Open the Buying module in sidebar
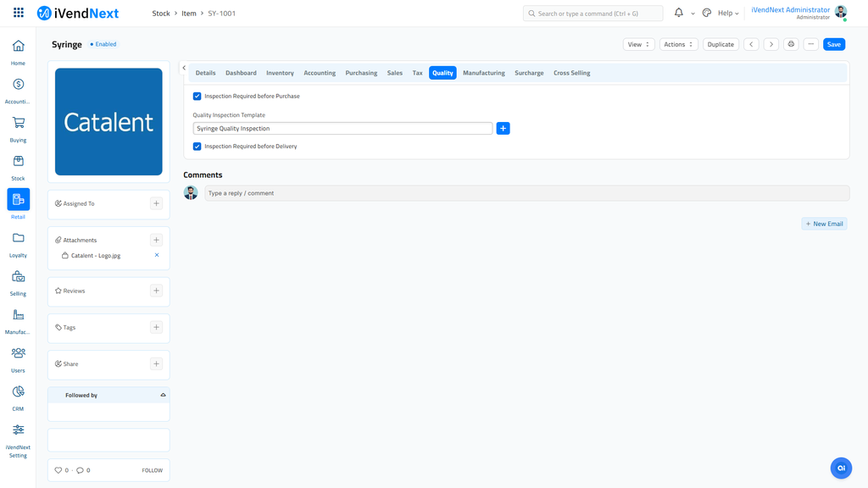Viewport: 868px width, 488px height. pyautogui.click(x=18, y=123)
